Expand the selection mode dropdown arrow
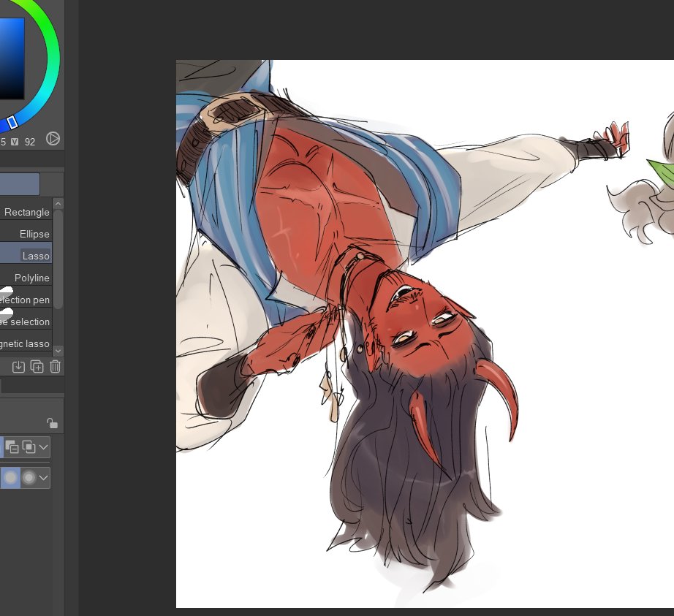Image resolution: width=674 pixels, height=616 pixels. click(43, 447)
